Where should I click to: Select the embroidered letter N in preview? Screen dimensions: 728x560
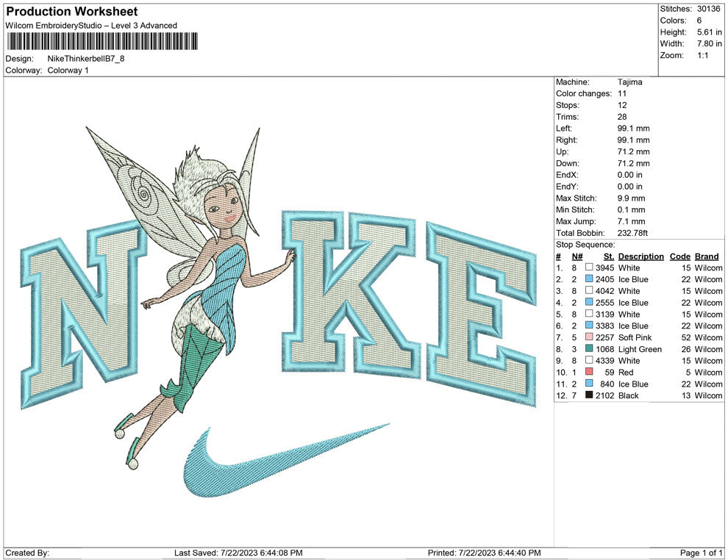(x=84, y=315)
